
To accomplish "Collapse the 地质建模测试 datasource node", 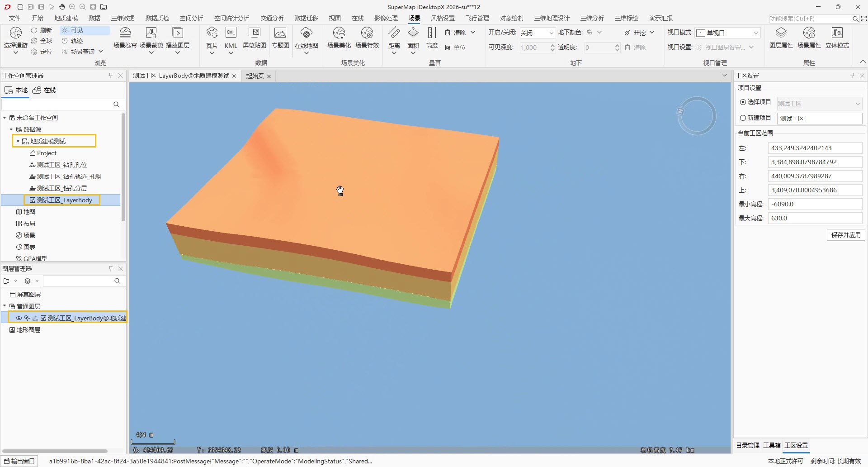I will pos(18,141).
